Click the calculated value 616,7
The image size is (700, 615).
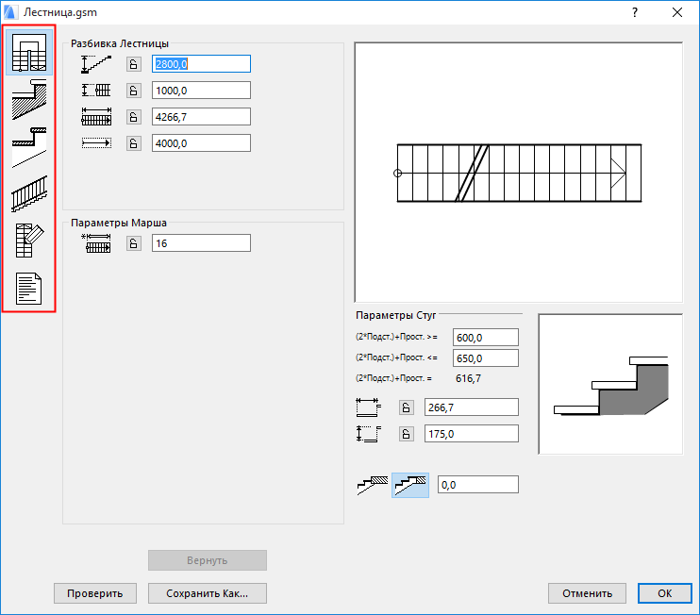[x=468, y=378]
